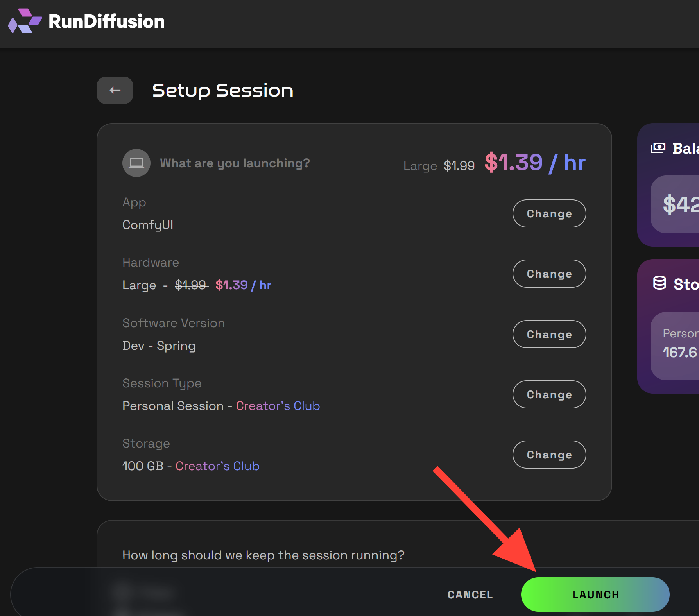Click the laptop icon beside launch question

[136, 163]
